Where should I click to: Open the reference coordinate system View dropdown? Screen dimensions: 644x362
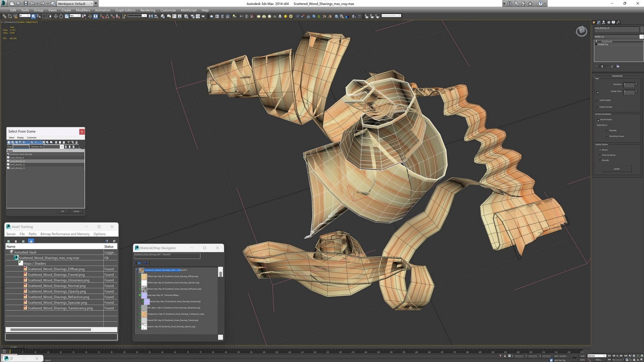click(75, 16)
